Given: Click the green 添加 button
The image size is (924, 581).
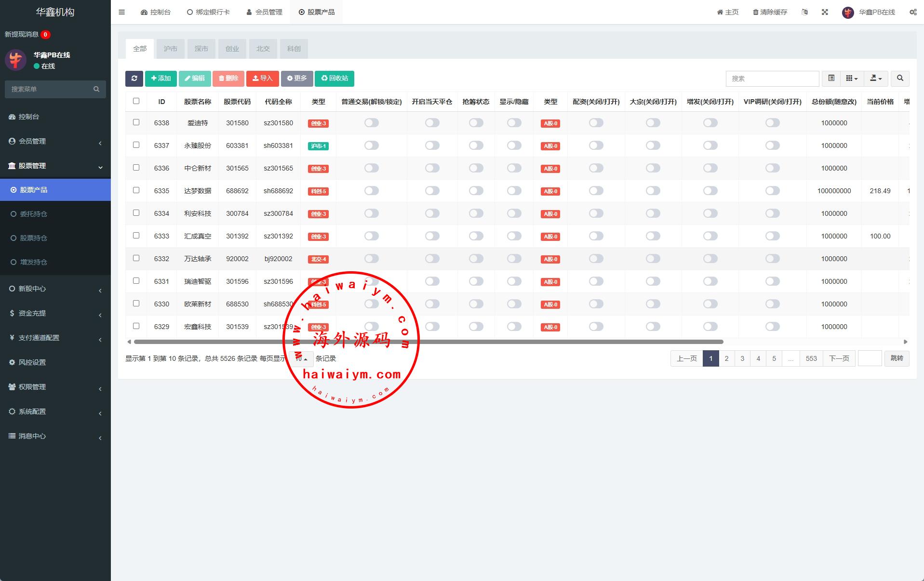Looking at the screenshot, I should (161, 79).
